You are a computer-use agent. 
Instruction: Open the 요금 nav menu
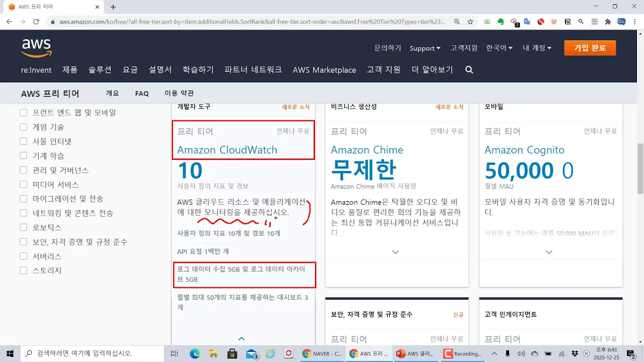130,70
